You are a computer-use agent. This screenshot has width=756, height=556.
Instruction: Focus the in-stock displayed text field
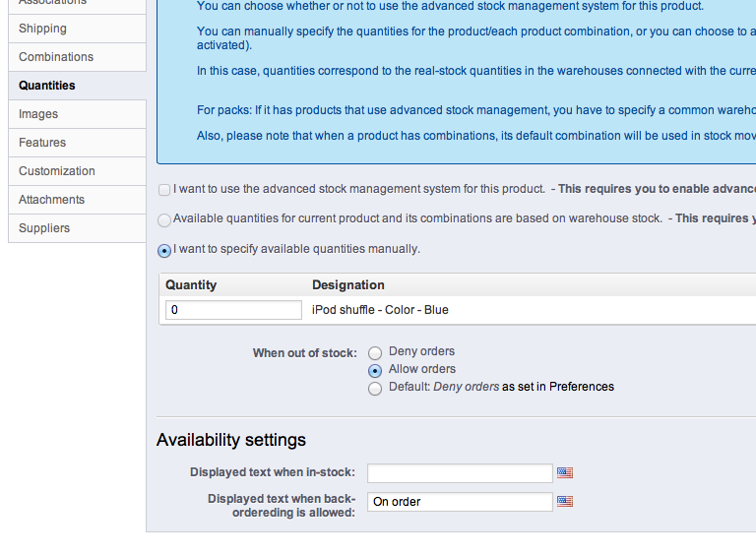(460, 473)
